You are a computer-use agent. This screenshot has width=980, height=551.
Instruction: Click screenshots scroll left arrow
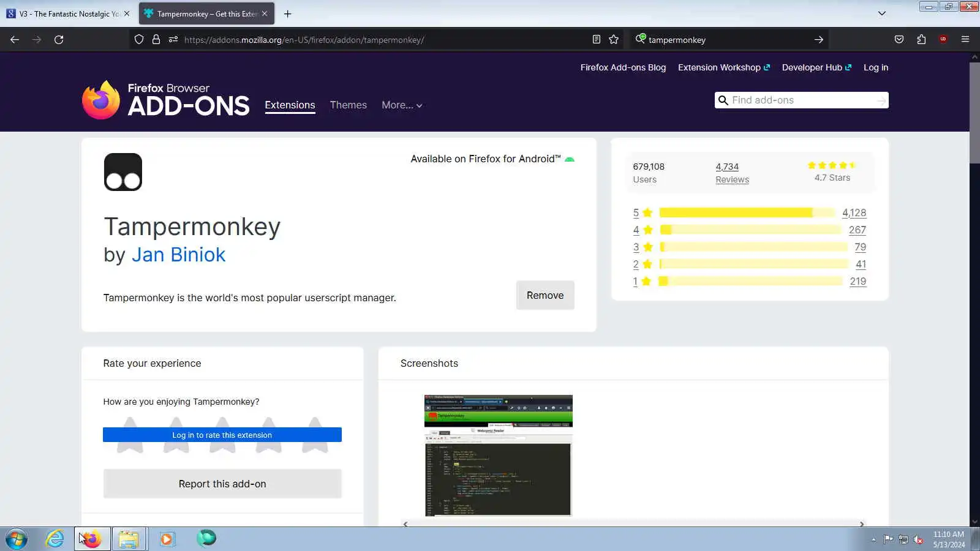(x=405, y=524)
